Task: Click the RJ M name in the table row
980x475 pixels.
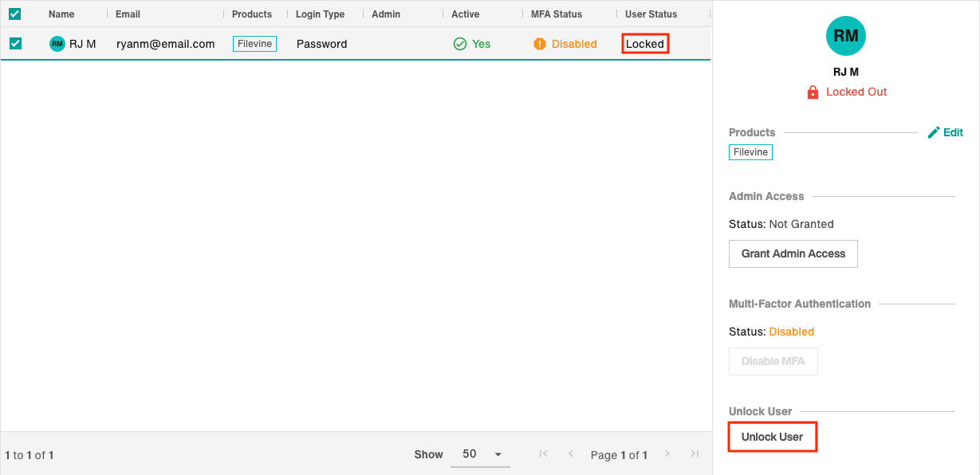Action: pyautogui.click(x=83, y=44)
